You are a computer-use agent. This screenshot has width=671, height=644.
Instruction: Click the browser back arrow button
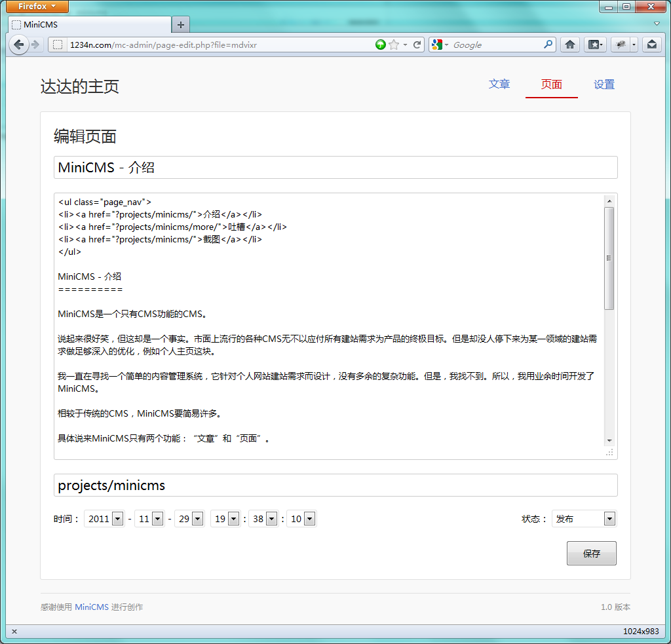coord(18,45)
